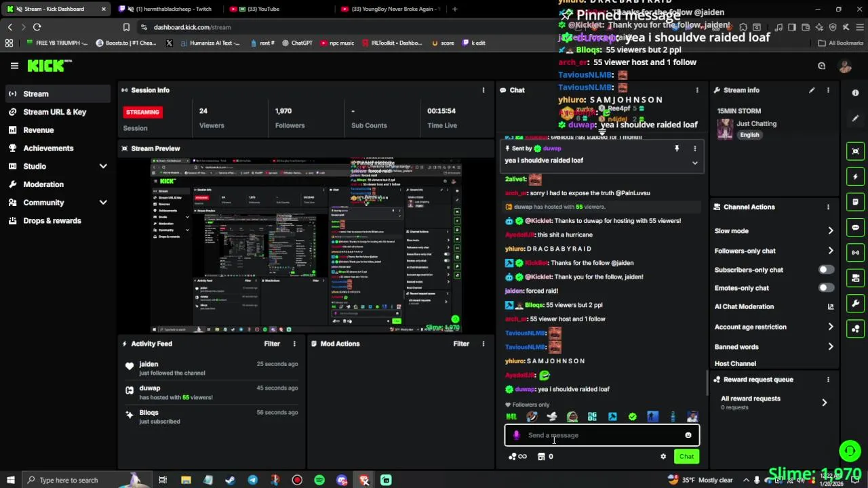Open pinned message three-dot options

coord(694,148)
